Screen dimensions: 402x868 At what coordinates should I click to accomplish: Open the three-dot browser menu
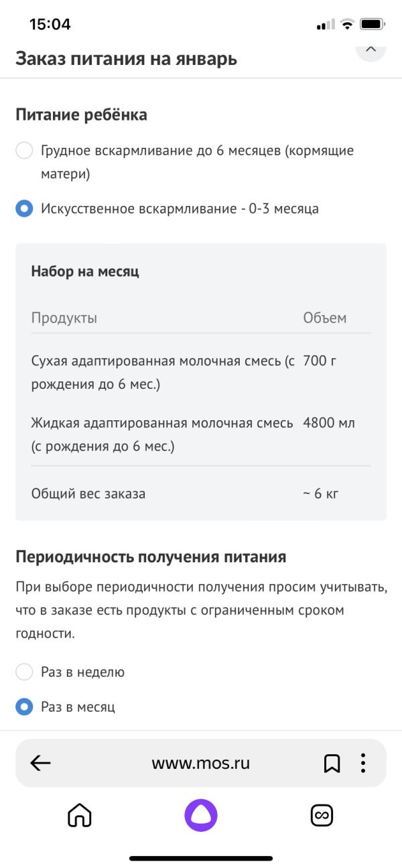coord(362,763)
